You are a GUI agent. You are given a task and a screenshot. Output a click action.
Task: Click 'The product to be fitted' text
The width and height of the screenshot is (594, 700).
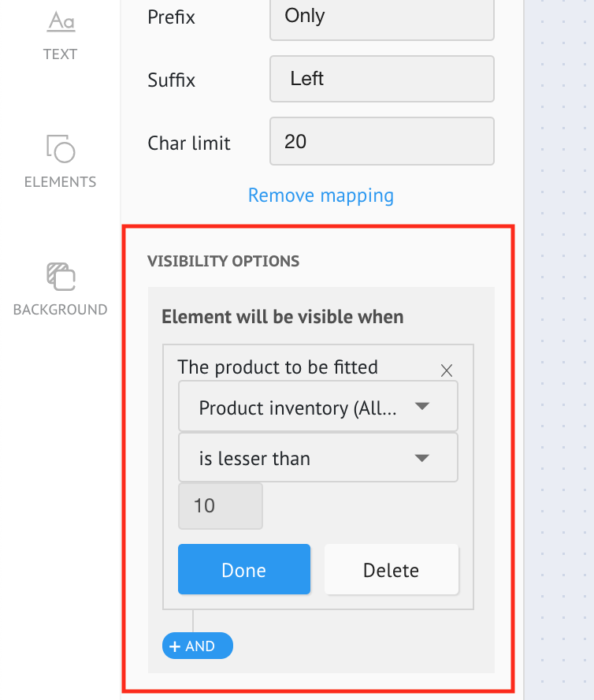coord(277,367)
